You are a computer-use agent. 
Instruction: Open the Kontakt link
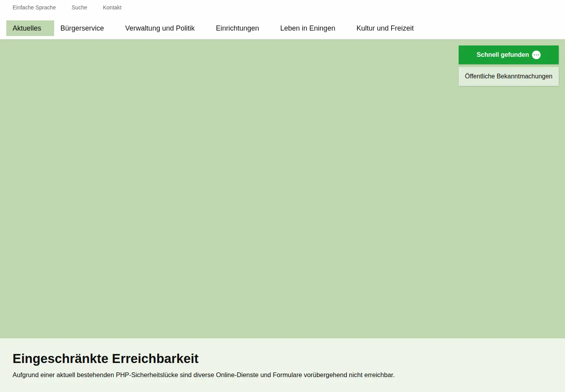point(112,7)
